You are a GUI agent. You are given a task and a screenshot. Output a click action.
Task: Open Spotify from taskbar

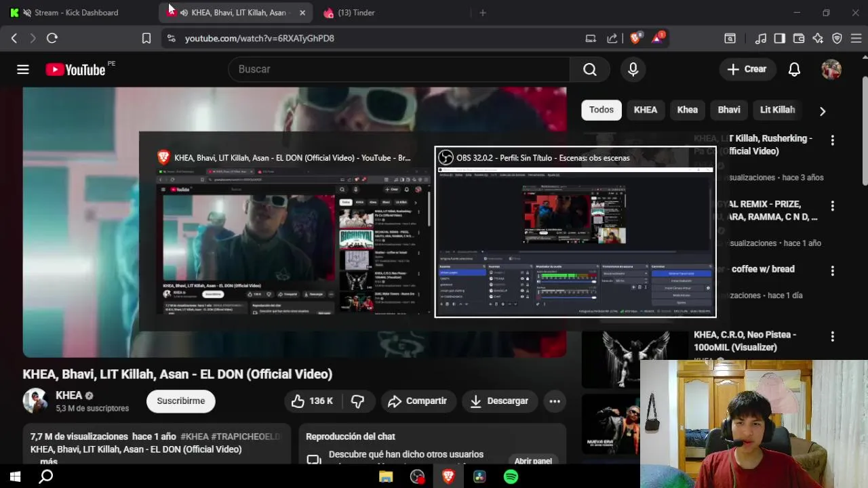pyautogui.click(x=511, y=477)
